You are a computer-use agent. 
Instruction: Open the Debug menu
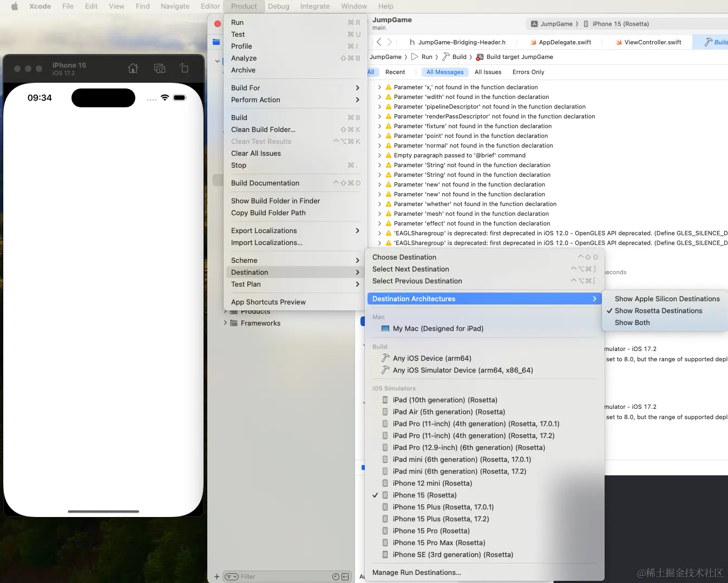[279, 6]
